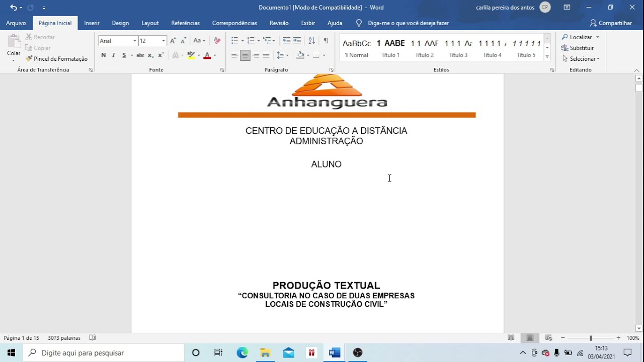This screenshot has width=644, height=362.
Task: Align text to the right
Action: pyautogui.click(x=256, y=55)
